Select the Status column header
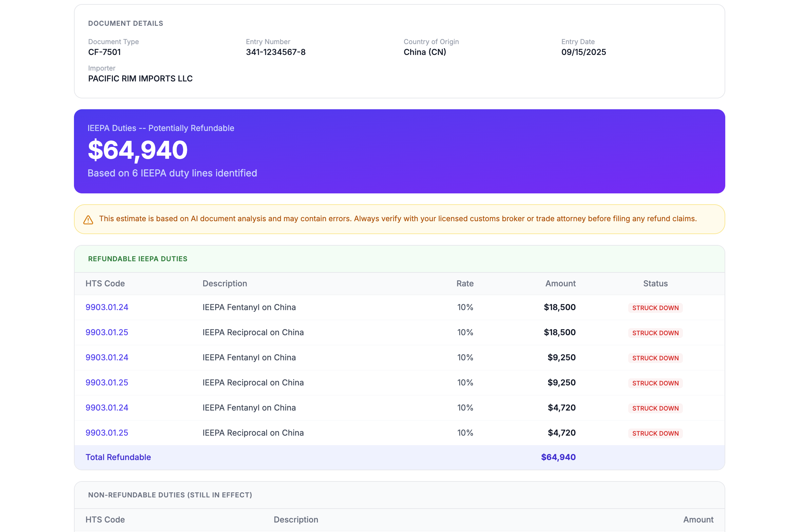This screenshot has width=806, height=532. (655, 283)
